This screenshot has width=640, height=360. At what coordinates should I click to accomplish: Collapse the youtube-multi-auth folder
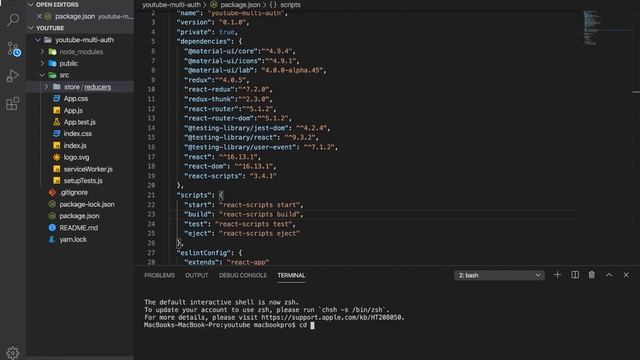38,40
